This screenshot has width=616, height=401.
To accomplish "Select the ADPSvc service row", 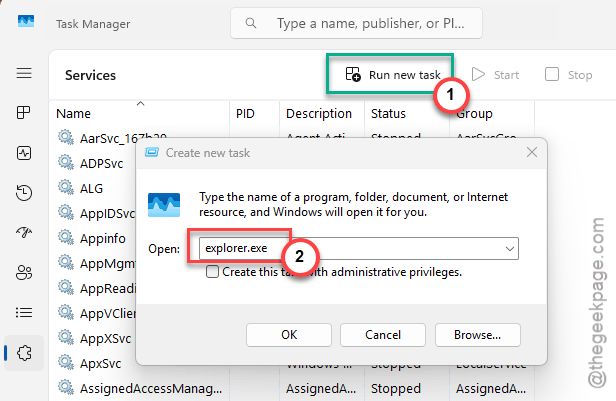I will (94, 163).
